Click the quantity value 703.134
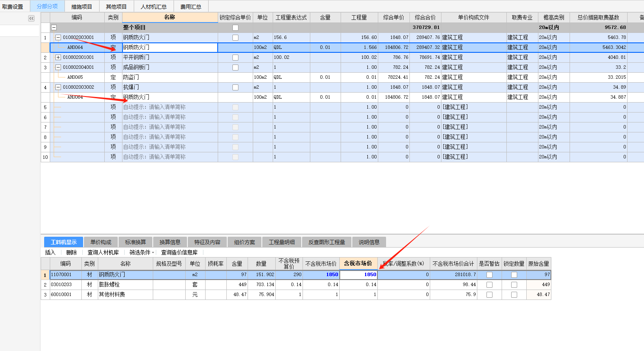Screen dimensions: 644x351 264,284
